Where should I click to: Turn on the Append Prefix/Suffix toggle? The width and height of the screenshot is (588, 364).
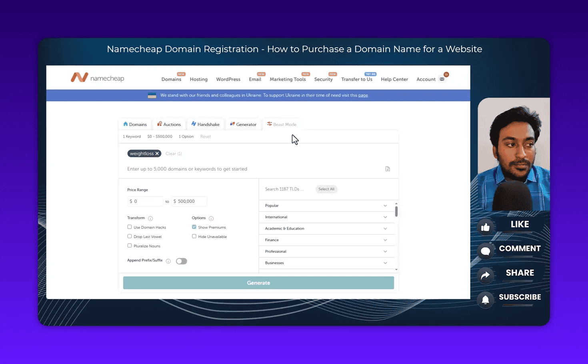(x=181, y=261)
